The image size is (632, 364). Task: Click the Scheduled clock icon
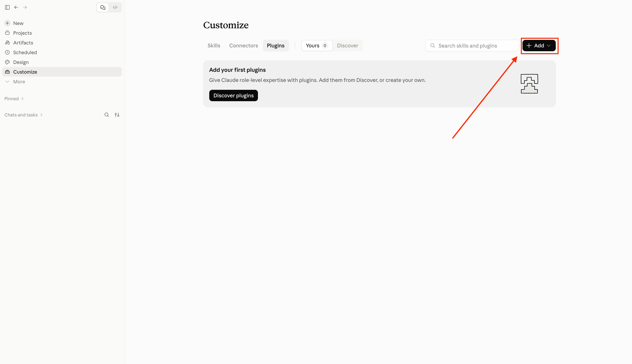[x=7, y=53]
